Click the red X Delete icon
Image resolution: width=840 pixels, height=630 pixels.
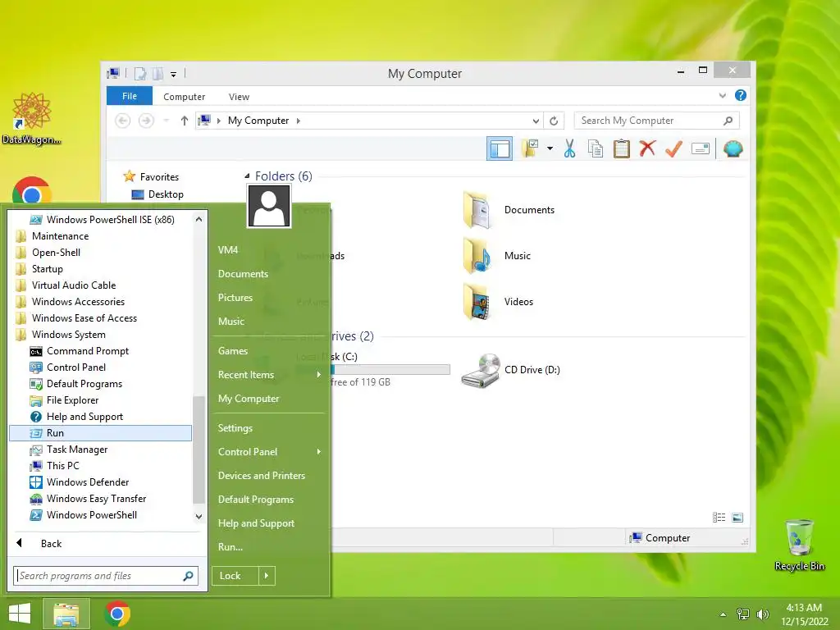647,148
